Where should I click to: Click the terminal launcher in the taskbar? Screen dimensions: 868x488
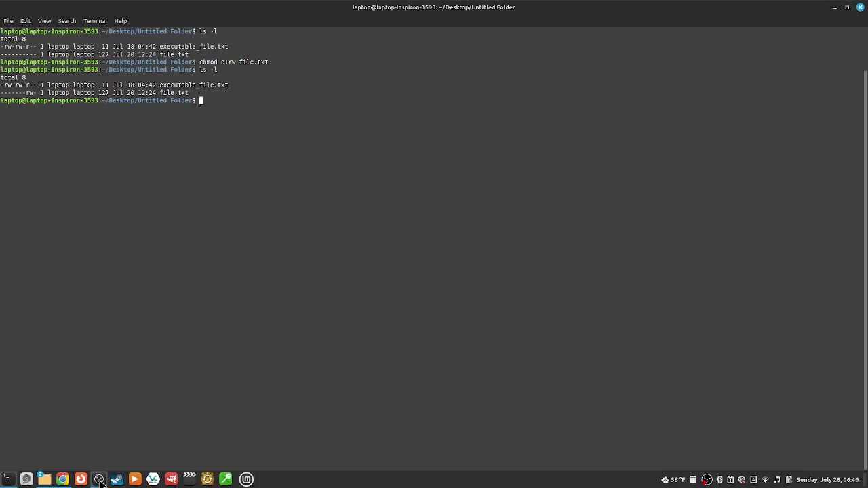(x=8, y=479)
